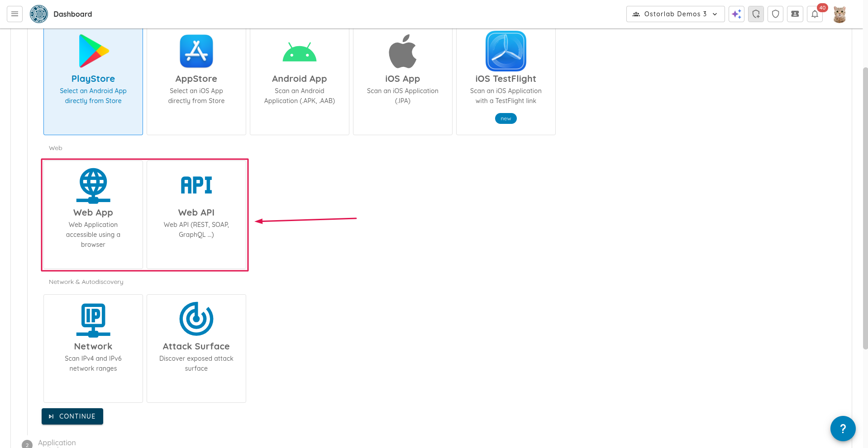The image size is (868, 448).
Task: Click the new scan icon in header
Action: click(756, 14)
